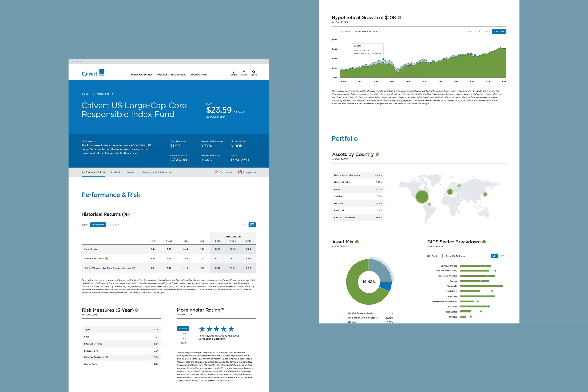Click the 19.42% donut chart center
588x392 pixels.
pos(369,282)
